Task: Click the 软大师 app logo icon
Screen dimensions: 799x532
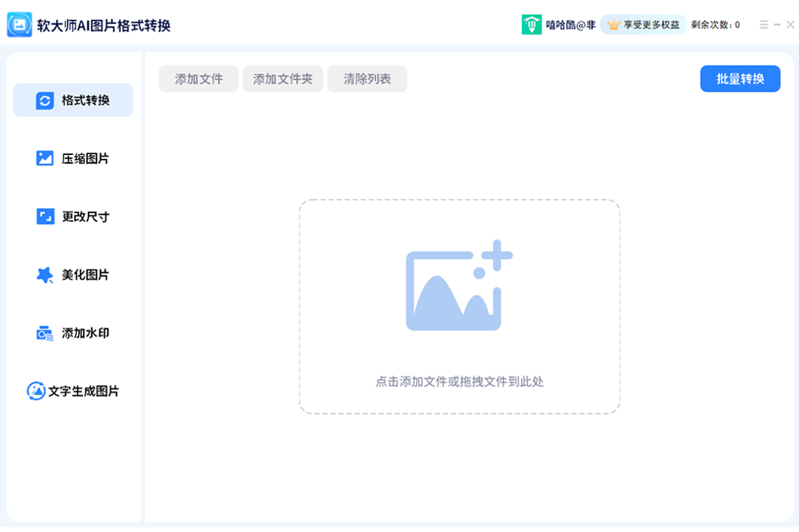Action: (19, 25)
